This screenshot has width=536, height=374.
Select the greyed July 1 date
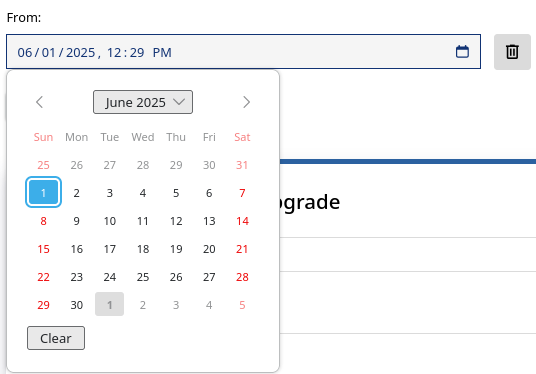[109, 304]
